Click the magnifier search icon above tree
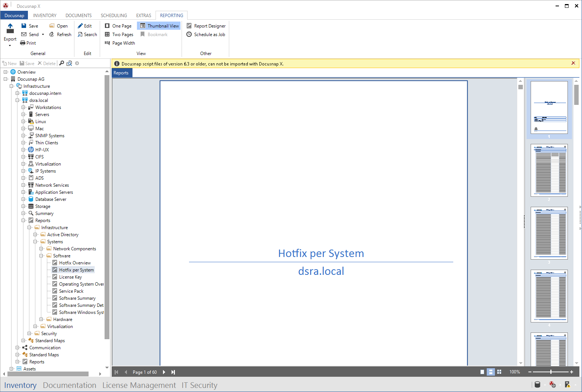Viewport: 582px width, 392px height. 62,63
